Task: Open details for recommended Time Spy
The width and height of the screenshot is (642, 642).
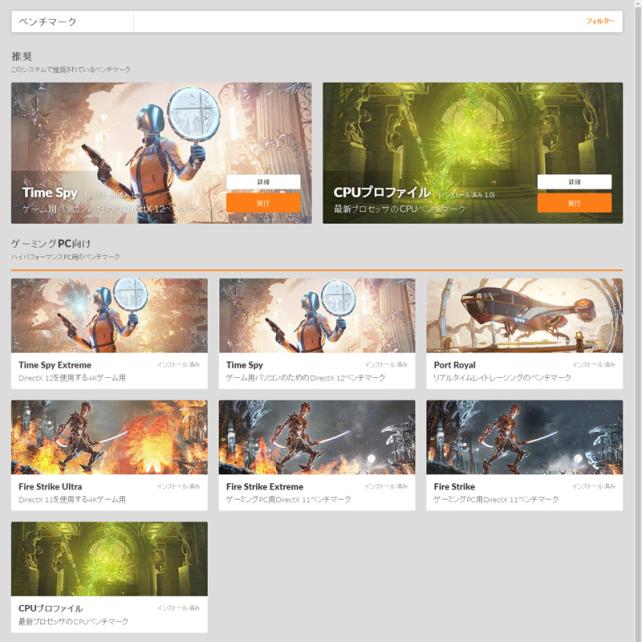Action: [x=263, y=182]
